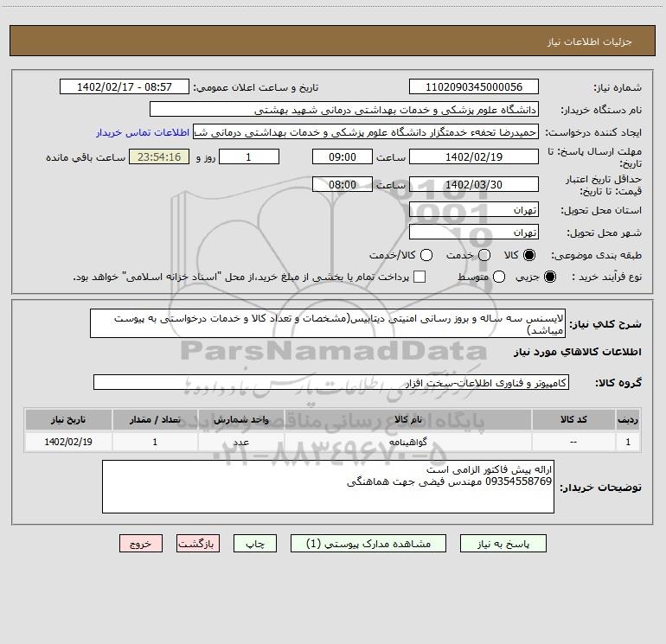Click the response deadline date 1402/02/19 field
666x644 pixels.
[474, 156]
